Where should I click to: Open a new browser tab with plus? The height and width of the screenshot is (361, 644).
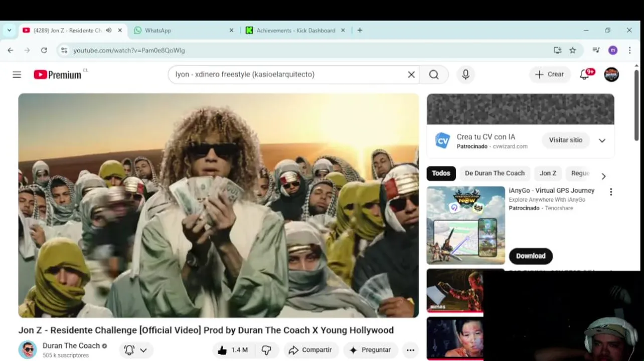pyautogui.click(x=360, y=30)
